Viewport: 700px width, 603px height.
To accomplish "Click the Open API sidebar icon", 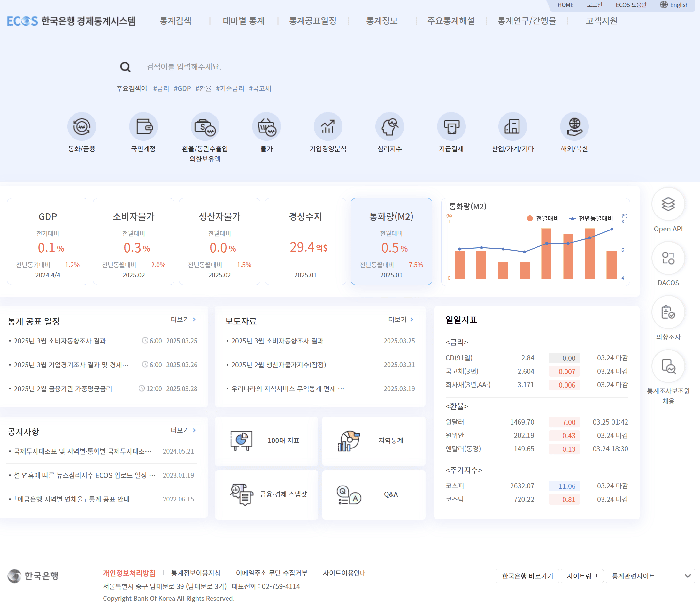I will [668, 204].
